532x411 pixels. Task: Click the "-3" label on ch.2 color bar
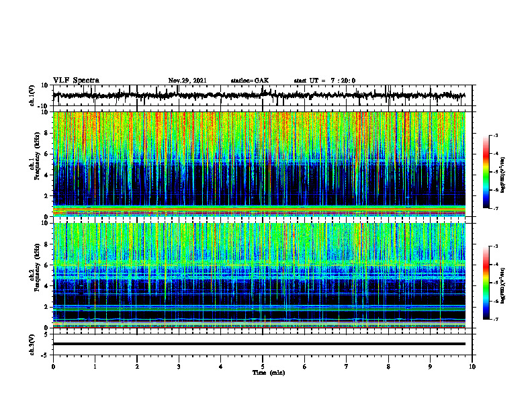tap(495, 246)
